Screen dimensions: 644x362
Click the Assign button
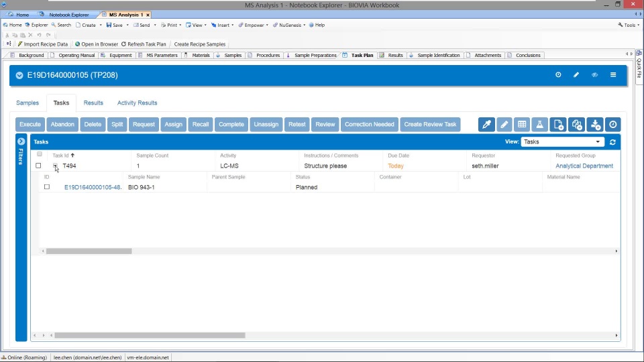tap(173, 125)
